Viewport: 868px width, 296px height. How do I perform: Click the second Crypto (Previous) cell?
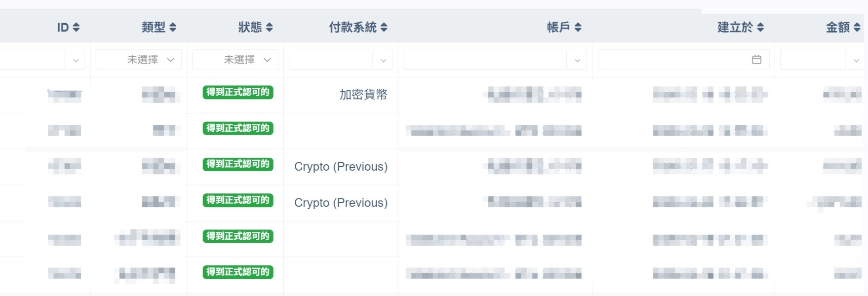(341, 203)
